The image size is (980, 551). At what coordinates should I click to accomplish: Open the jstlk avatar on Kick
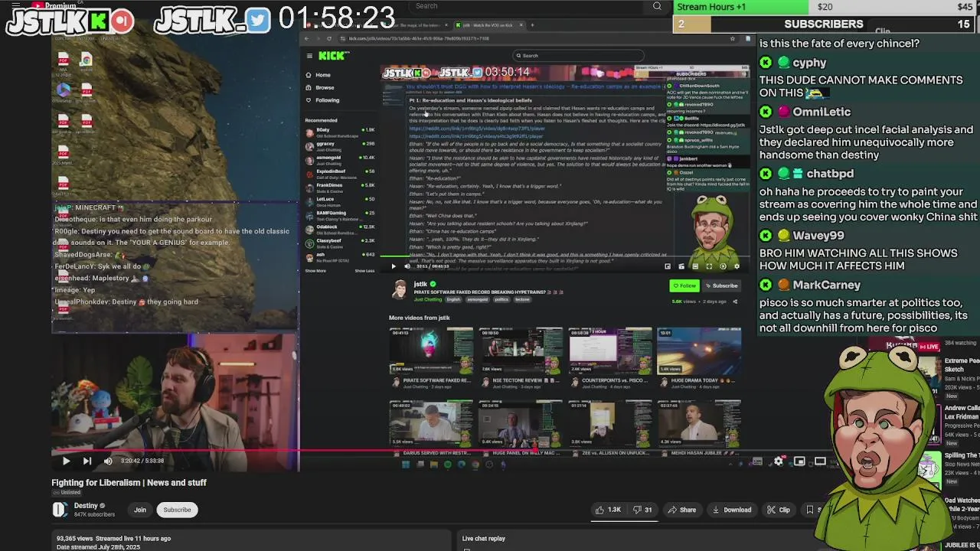click(399, 289)
